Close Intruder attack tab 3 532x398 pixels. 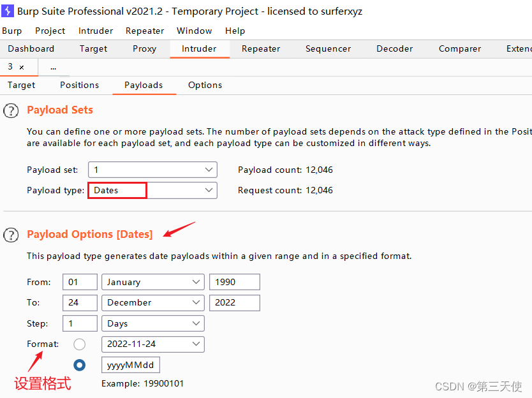(x=22, y=67)
